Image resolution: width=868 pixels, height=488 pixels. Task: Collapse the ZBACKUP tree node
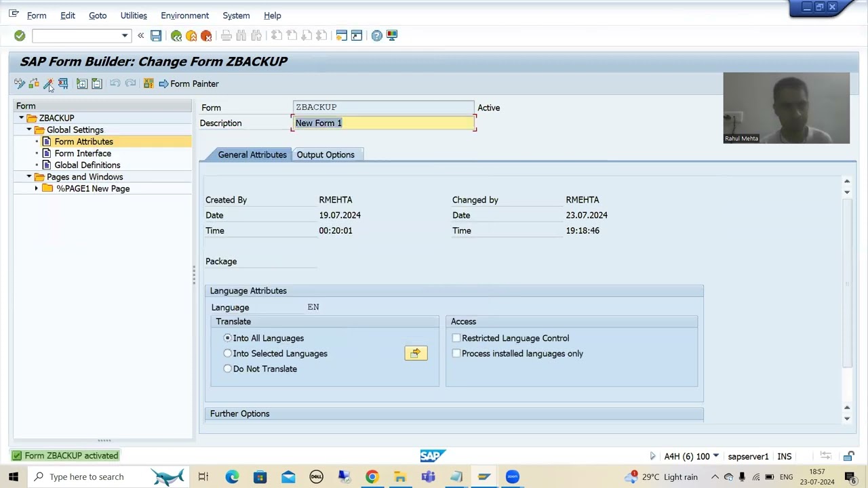tap(22, 118)
